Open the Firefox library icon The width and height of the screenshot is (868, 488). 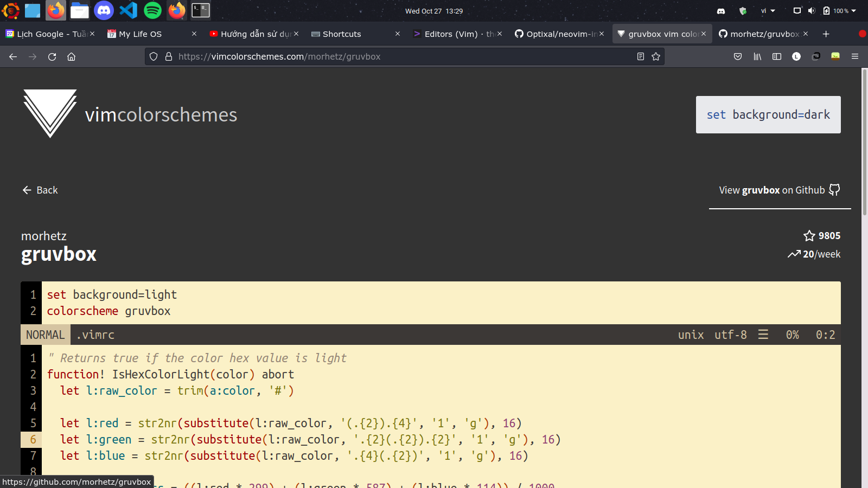click(x=757, y=56)
